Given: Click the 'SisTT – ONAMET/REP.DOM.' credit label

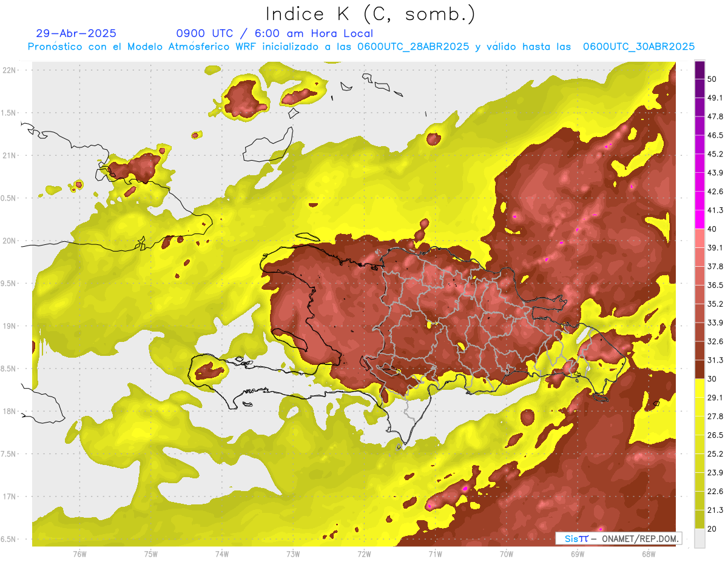Looking at the screenshot, I should pyautogui.click(x=619, y=538).
